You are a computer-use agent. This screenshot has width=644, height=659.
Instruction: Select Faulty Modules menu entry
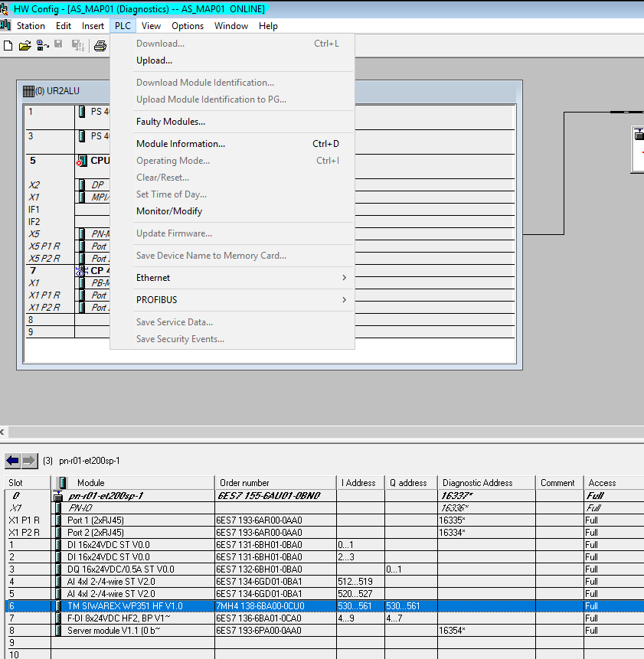(x=170, y=122)
